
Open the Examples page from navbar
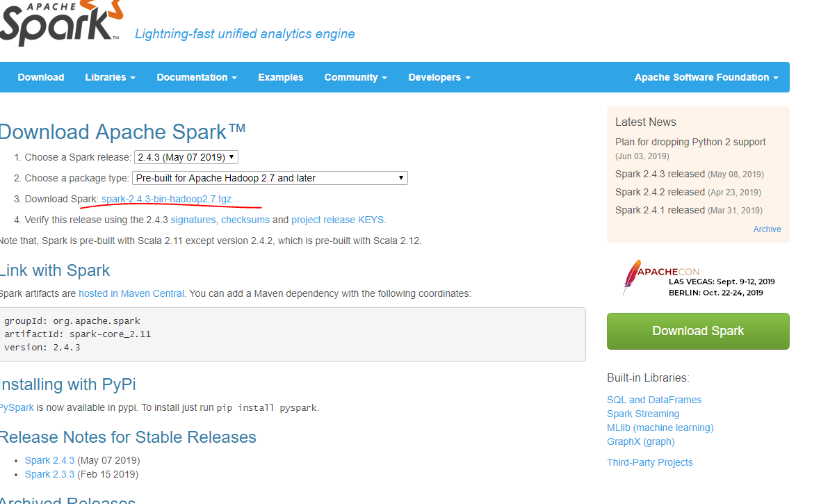click(x=280, y=77)
